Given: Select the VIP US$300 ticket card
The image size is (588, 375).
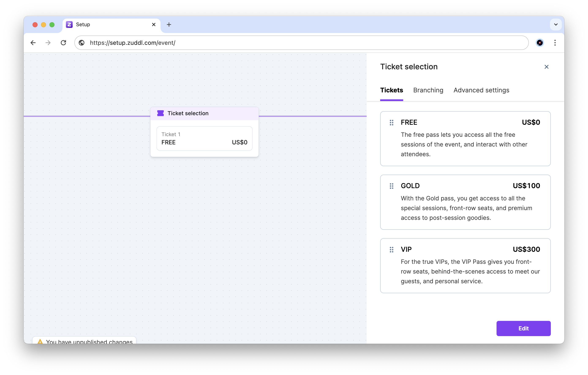Looking at the screenshot, I should 465,266.
